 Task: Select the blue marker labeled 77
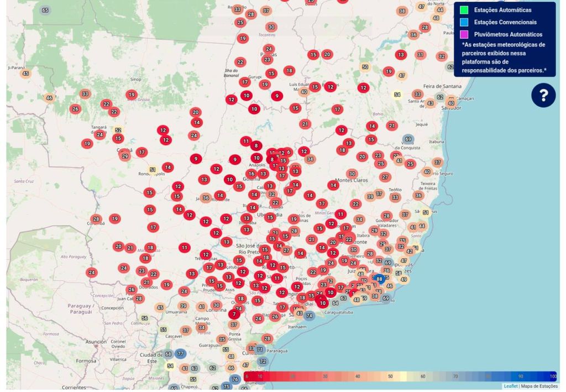[x=180, y=353]
